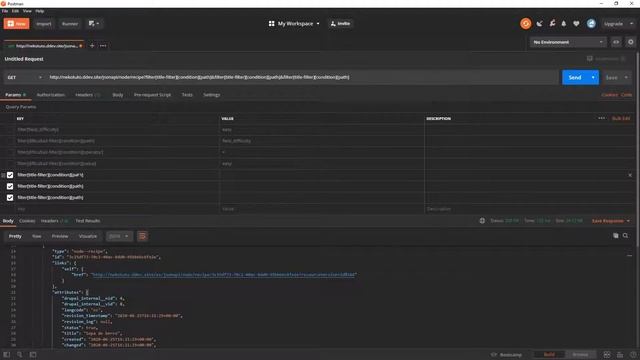640x360 pixels.
Task: Uncheck the last enabled title-filter param
Action: pos(10,198)
